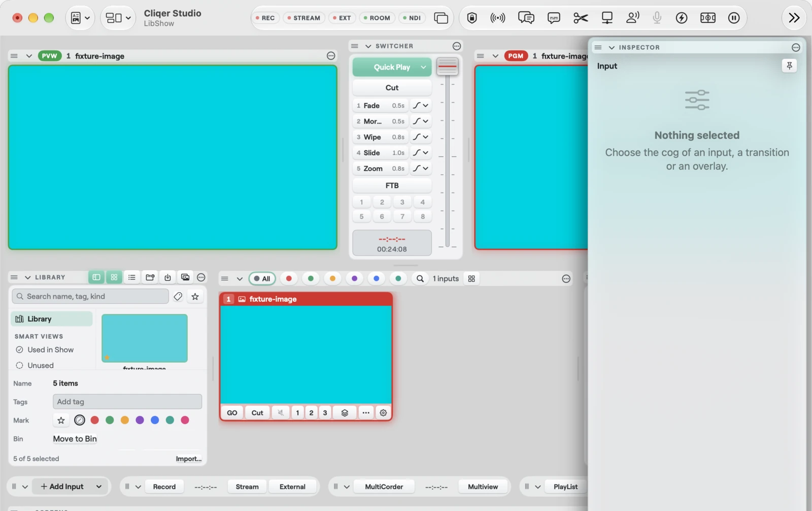
Task: Open the shield lock icon in toolbar
Action: (472, 18)
